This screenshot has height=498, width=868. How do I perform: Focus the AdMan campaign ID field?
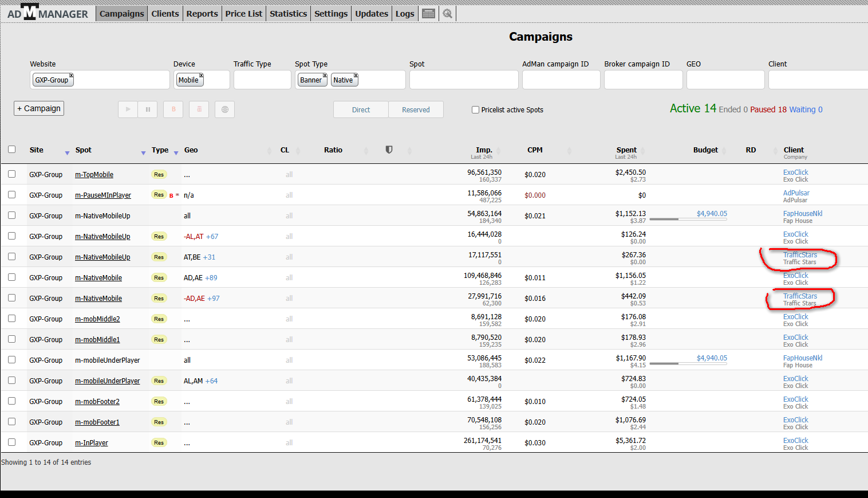point(561,80)
